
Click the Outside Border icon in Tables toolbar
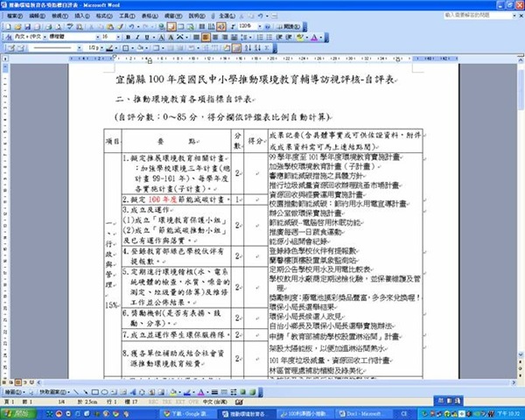[x=125, y=48]
